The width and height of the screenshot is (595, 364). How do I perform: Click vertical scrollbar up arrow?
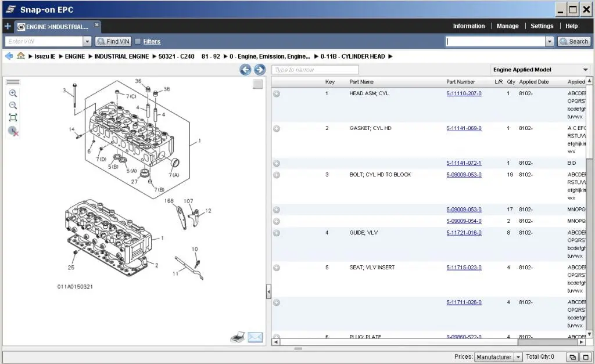(x=589, y=80)
